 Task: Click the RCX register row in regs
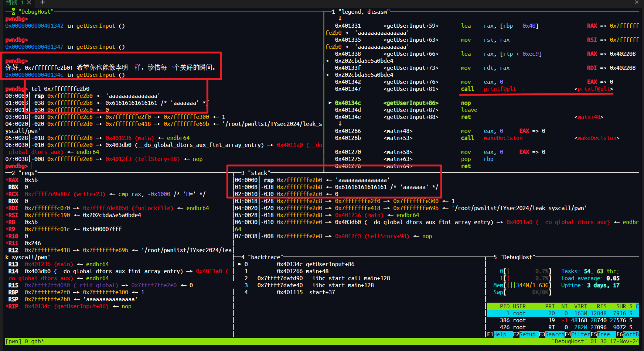106,194
